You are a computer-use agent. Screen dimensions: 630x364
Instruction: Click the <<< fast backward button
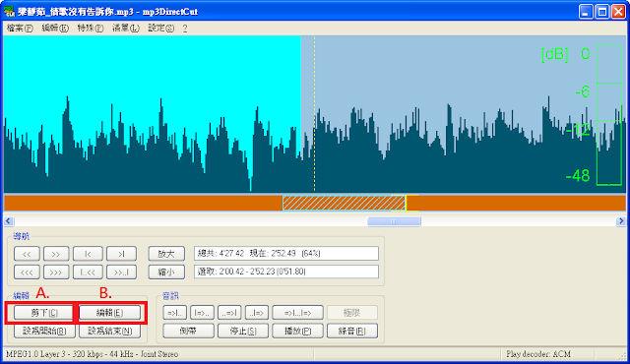[x=27, y=273]
